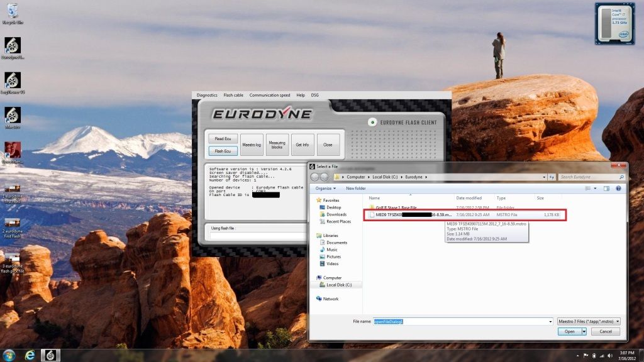Open the Communication speed menu
Screen dimensions: 644x362
pos(269,96)
